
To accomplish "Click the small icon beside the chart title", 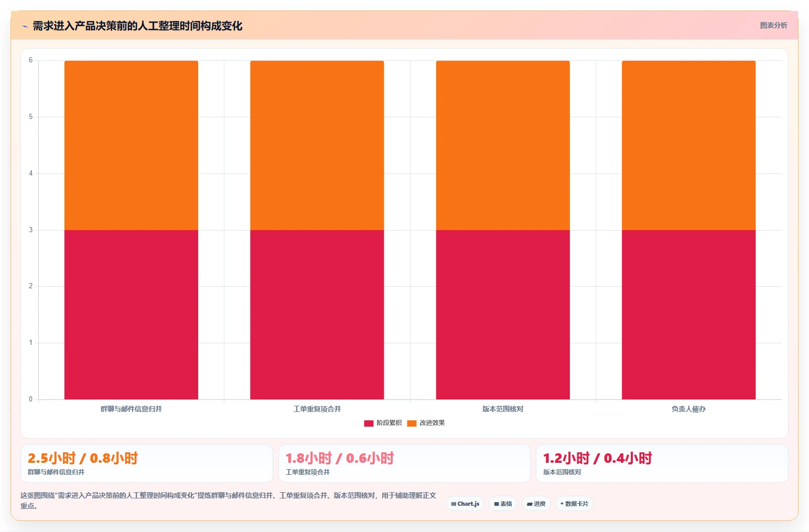I will tap(25, 26).
